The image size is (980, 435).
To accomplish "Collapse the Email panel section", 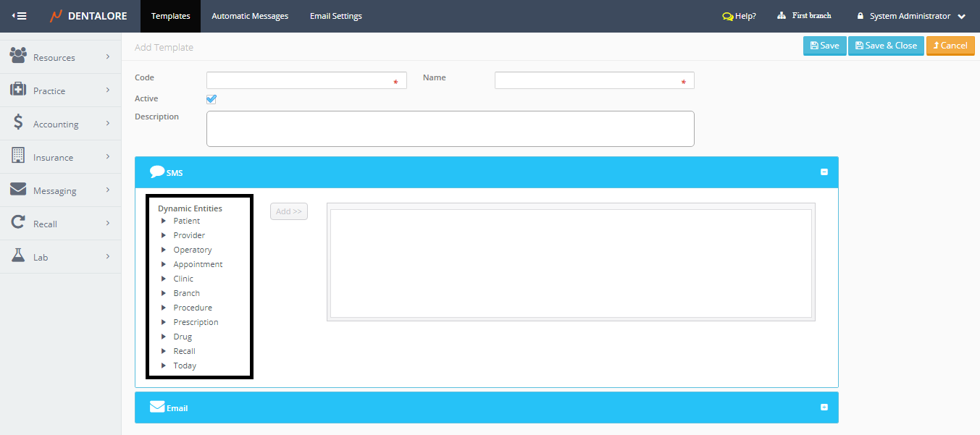I will tap(824, 407).
